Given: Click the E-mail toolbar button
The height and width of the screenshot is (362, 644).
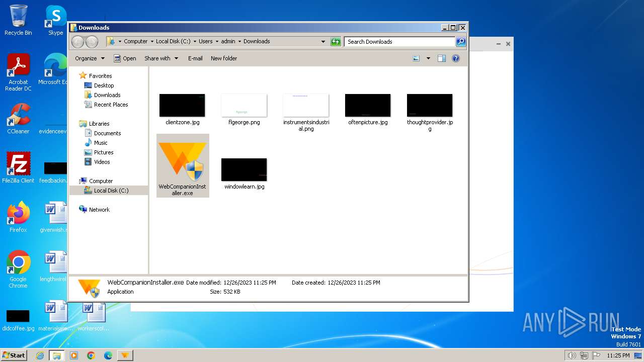Looking at the screenshot, I should (x=195, y=58).
